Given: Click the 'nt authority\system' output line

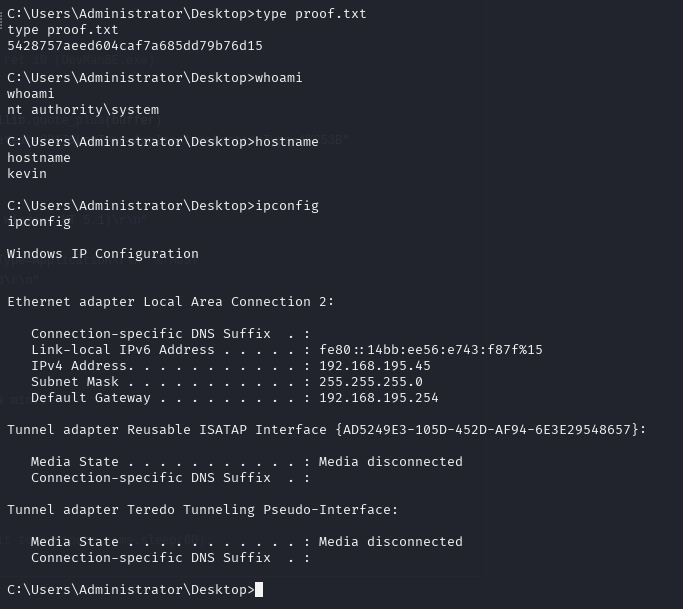Looking at the screenshot, I should point(83,110).
